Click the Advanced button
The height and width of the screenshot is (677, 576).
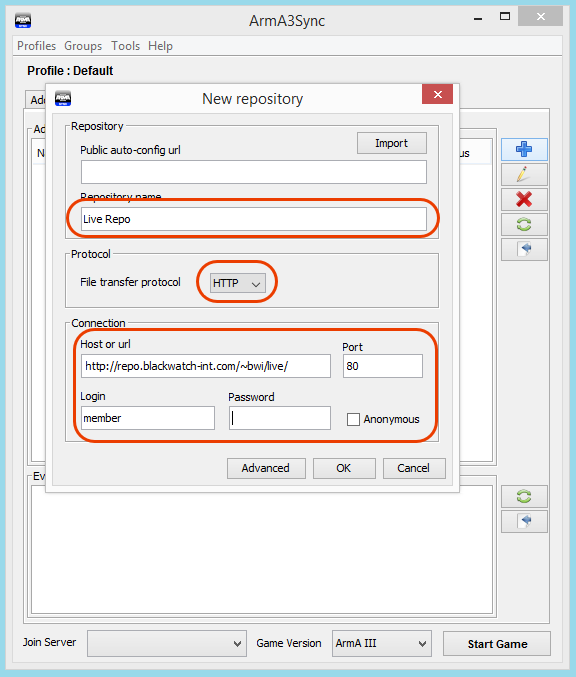[266, 468]
